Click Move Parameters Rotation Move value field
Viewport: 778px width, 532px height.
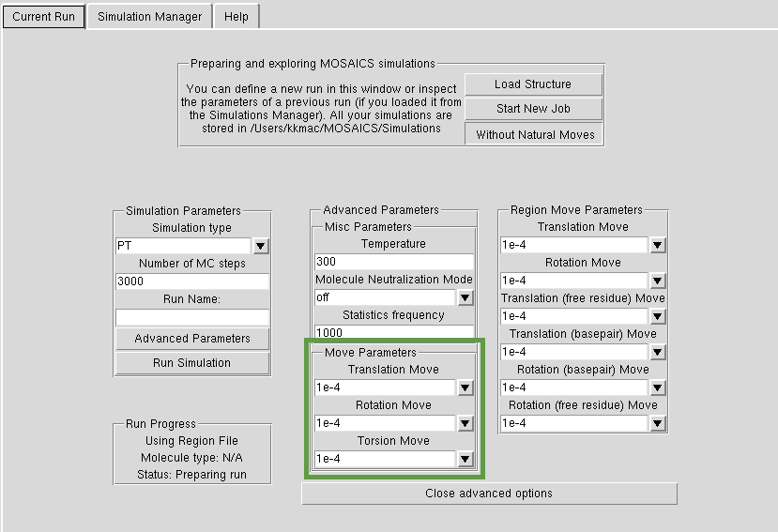click(x=386, y=423)
